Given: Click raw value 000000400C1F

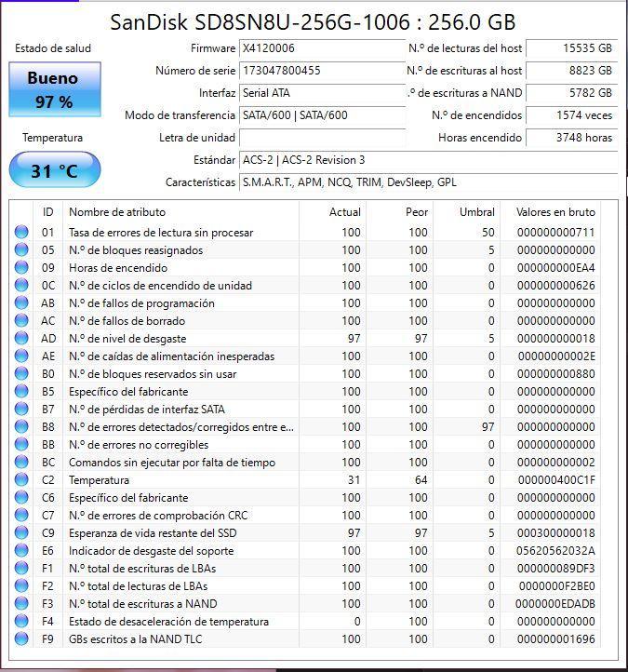Looking at the screenshot, I should coord(556,479).
